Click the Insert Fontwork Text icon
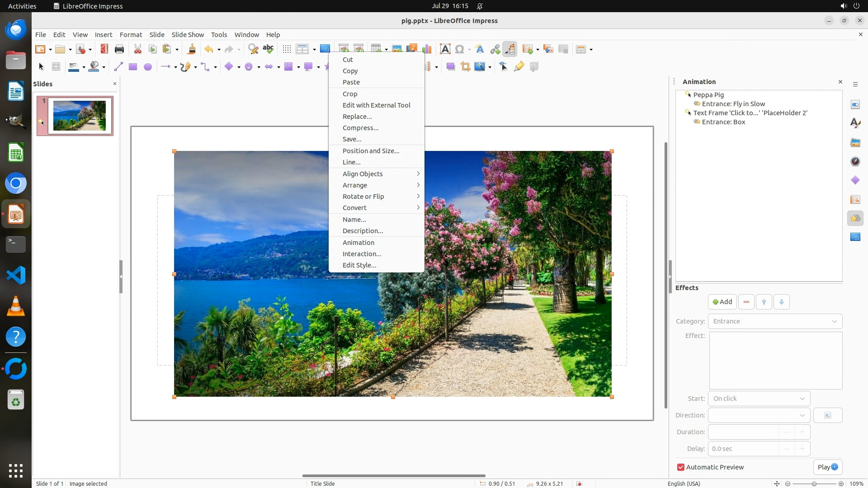 click(480, 49)
